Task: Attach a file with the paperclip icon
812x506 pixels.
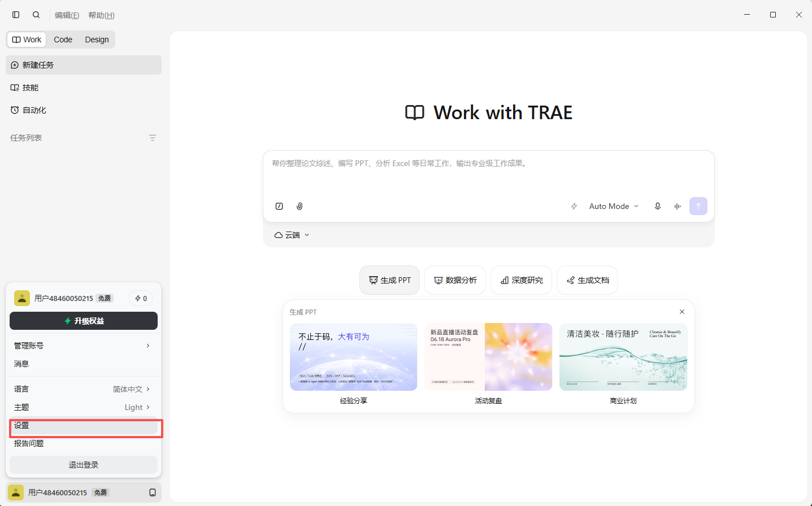Action: coord(299,206)
